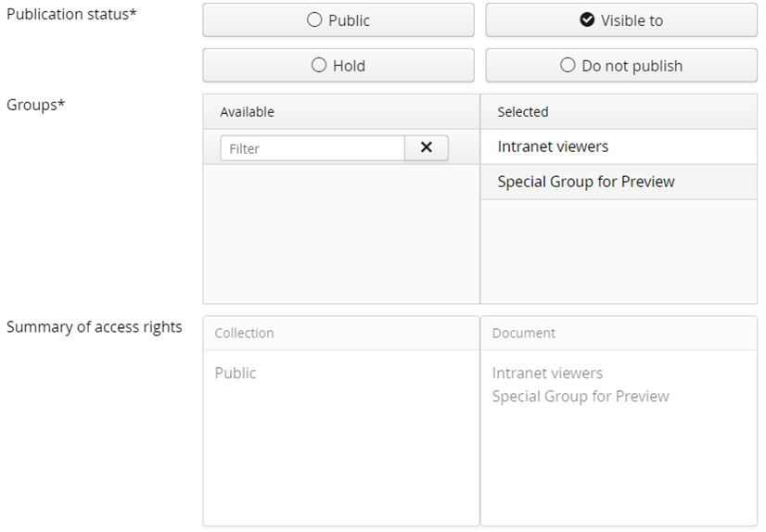Image resolution: width=766 pixels, height=532 pixels.
Task: Set publication status to Hold
Action: 338,66
